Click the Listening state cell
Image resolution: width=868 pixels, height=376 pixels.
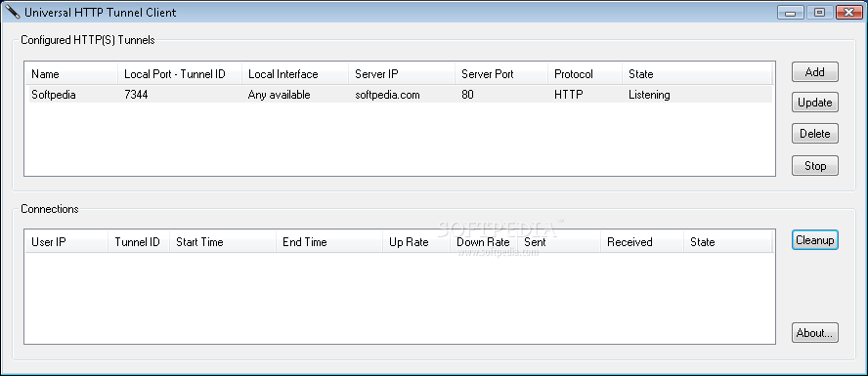tap(649, 95)
